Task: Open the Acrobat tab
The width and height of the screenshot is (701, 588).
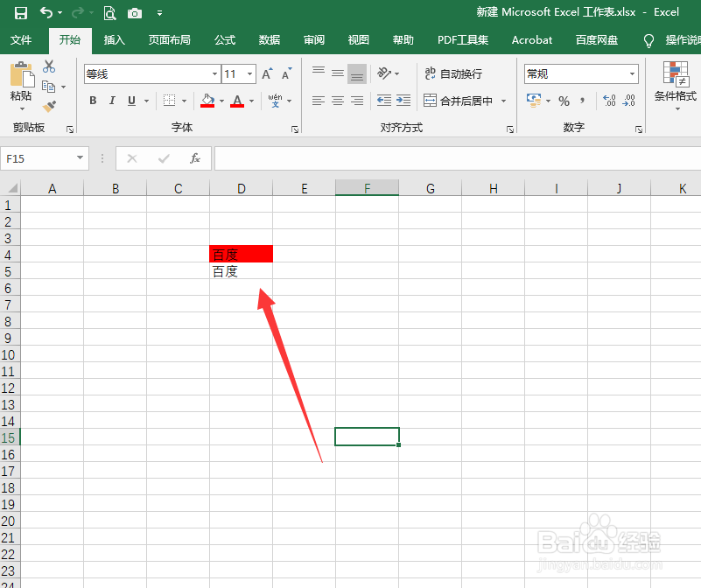Action: [532, 40]
